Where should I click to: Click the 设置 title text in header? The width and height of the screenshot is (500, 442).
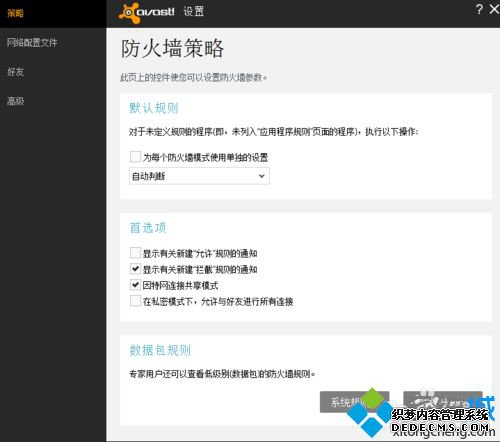(x=194, y=12)
